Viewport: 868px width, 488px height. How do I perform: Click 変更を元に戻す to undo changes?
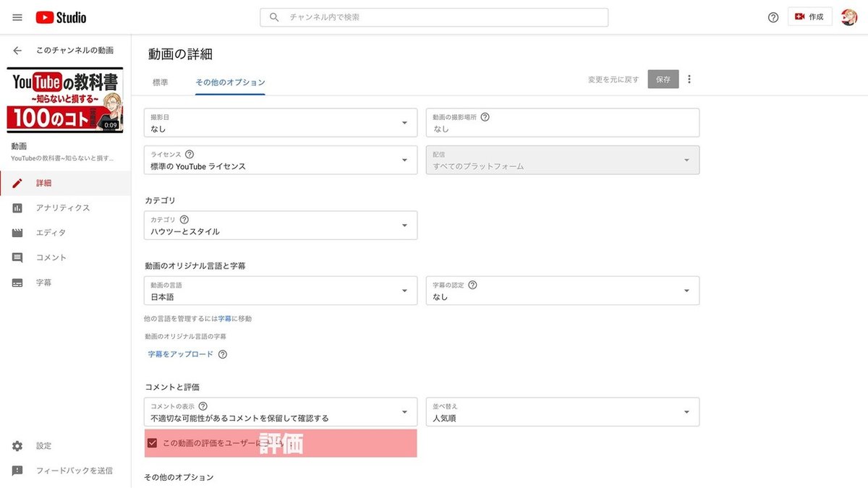613,80
